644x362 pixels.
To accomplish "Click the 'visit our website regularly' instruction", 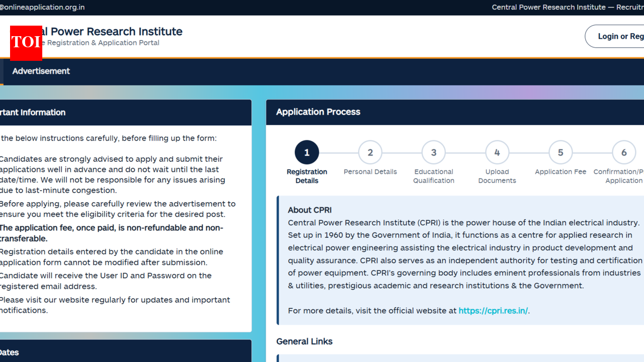I will (115, 305).
